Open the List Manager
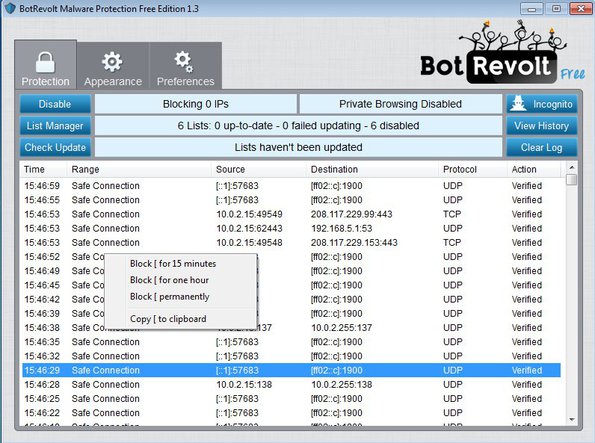595x443 pixels. point(55,126)
